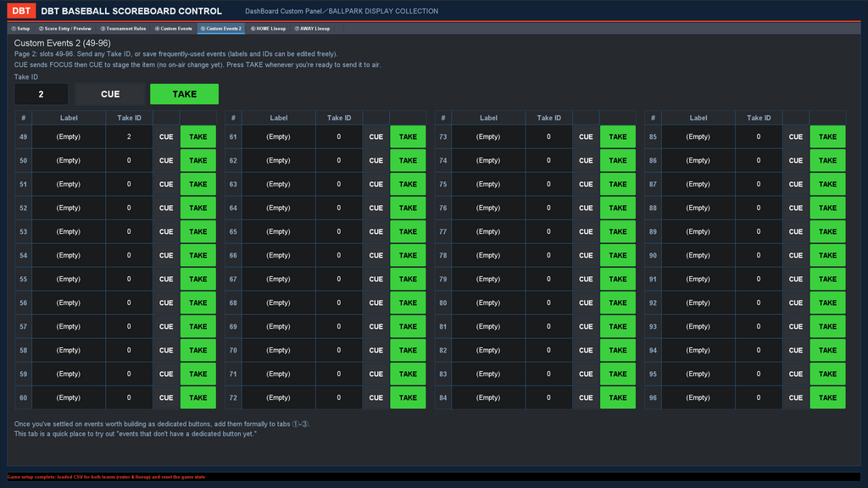
Task: Open the AWAY Lineup tab
Action: [312, 29]
